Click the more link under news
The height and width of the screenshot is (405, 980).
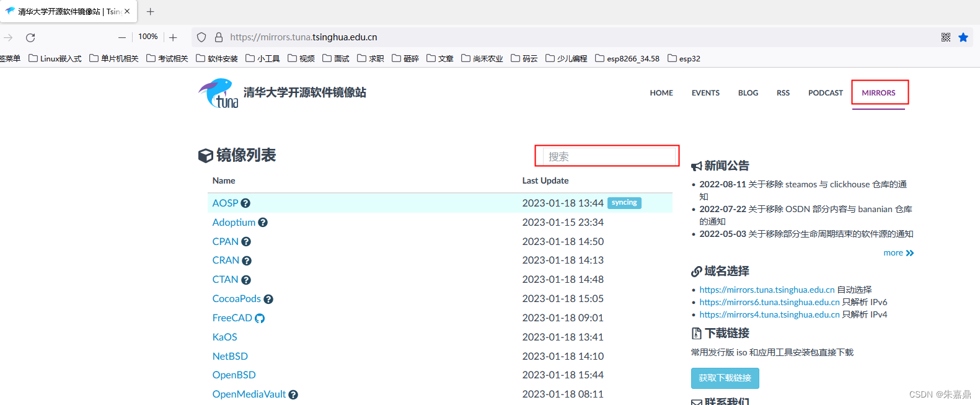pyautogui.click(x=899, y=253)
